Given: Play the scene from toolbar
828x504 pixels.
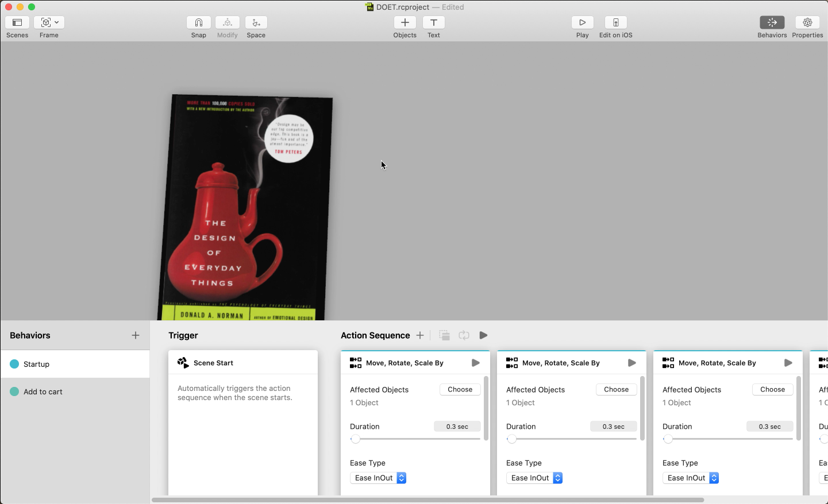Looking at the screenshot, I should (x=583, y=22).
